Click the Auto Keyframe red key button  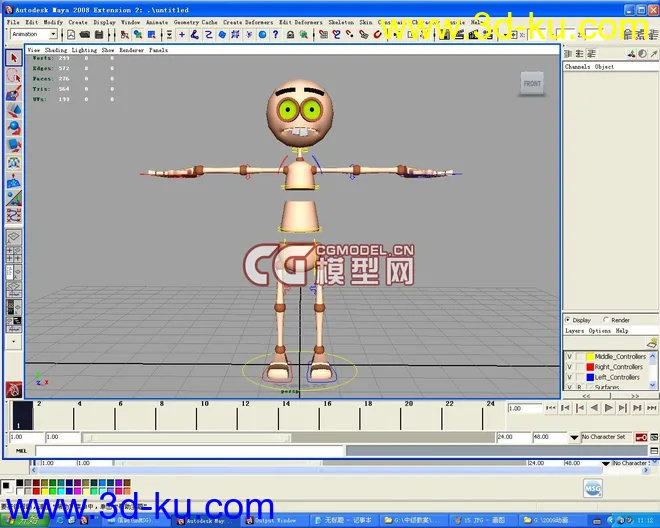coord(641,437)
